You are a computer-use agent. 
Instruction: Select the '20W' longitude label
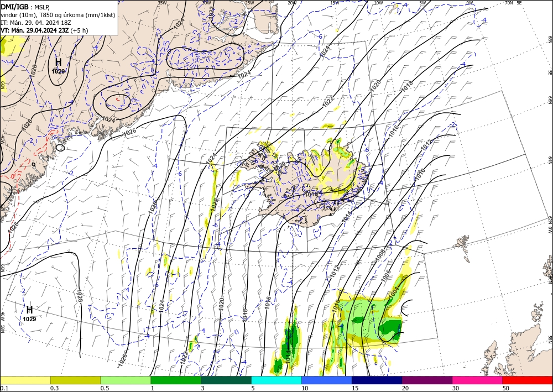point(291,3)
